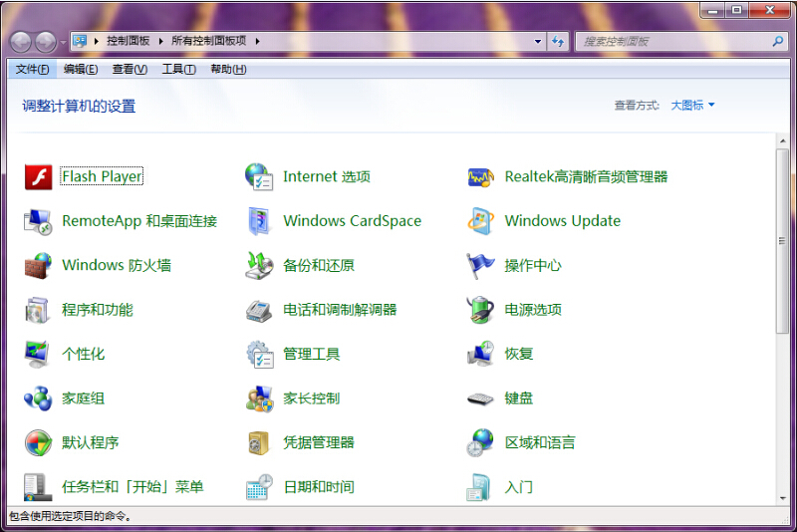Click the 备份和还原 icon
Screen dimensions: 797x532
(259, 266)
